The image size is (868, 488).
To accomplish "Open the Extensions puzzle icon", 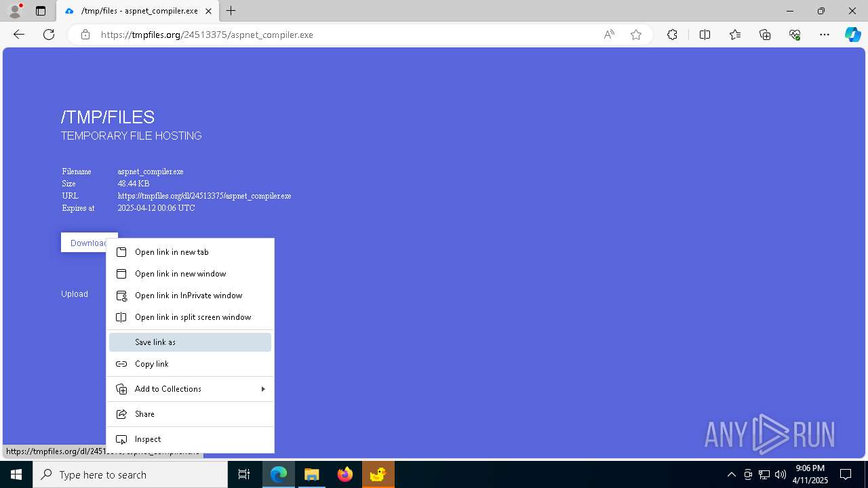I will pyautogui.click(x=672, y=35).
